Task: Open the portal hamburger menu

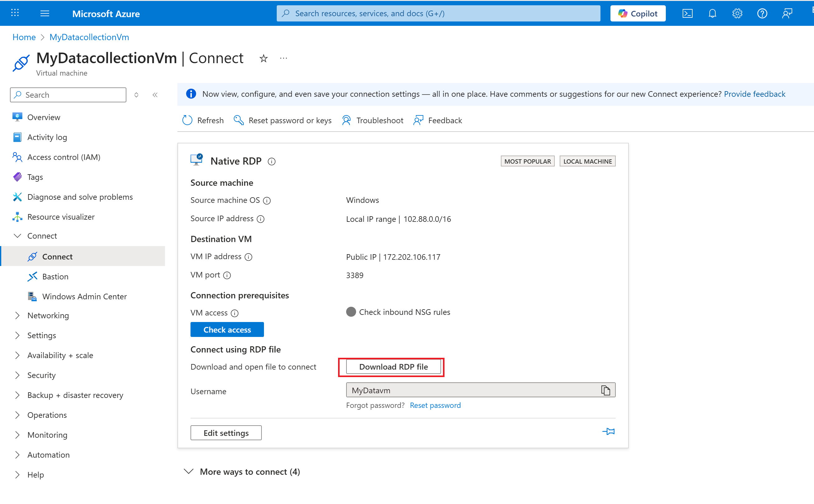Action: [x=45, y=13]
